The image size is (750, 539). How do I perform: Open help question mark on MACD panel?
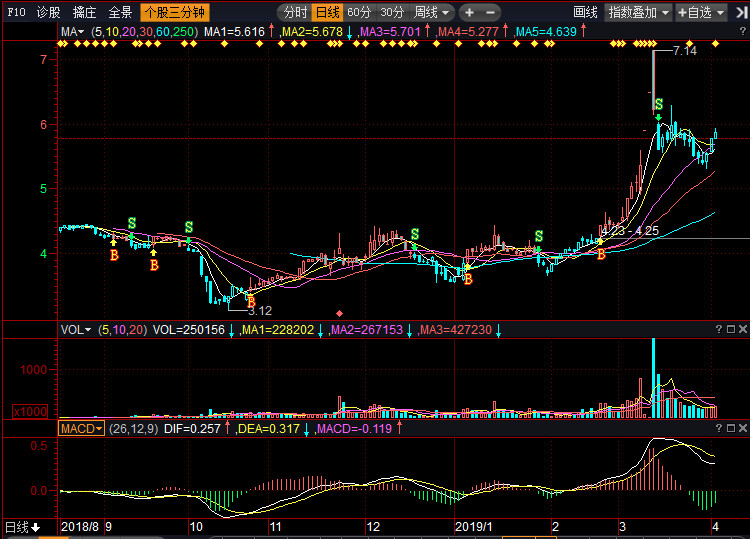coord(717,428)
